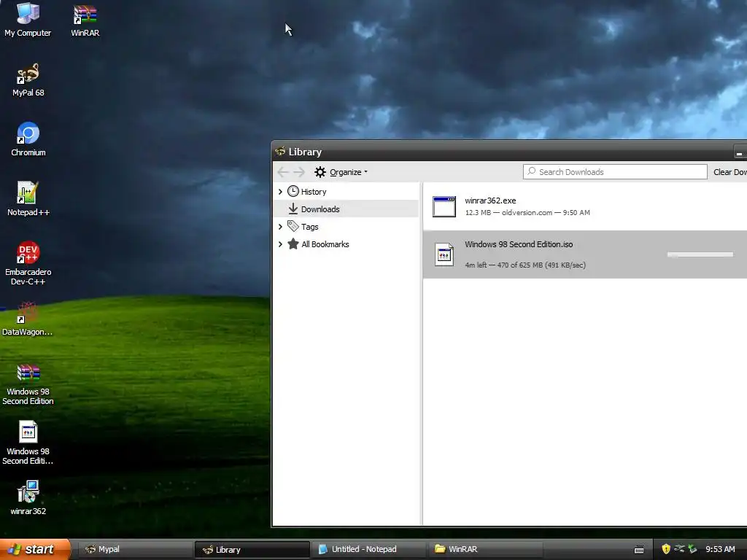Click the Windows 98 ISO file icon in downloads
This screenshot has width=747, height=560.
point(444,254)
